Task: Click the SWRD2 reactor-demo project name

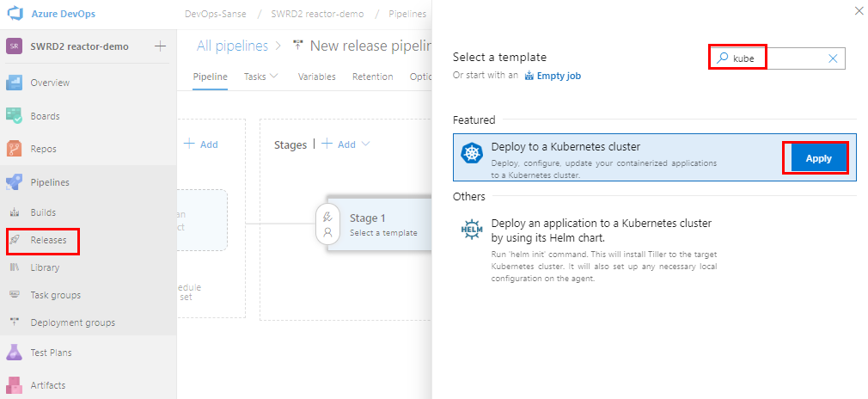Action: coord(79,46)
